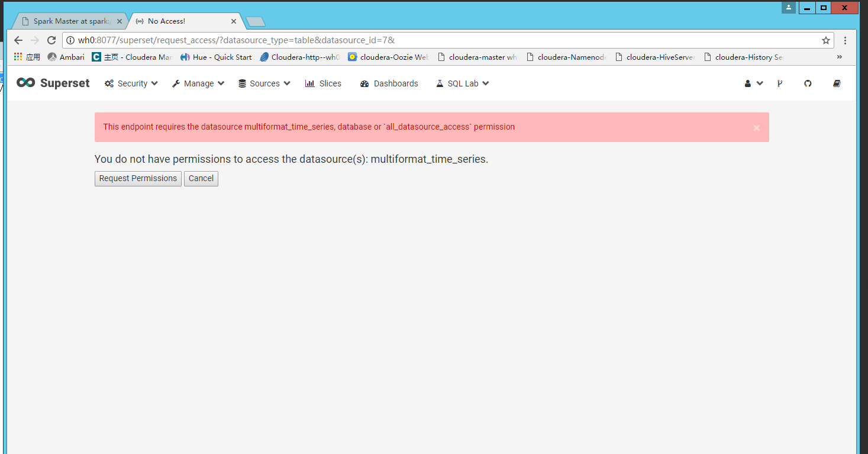Open the Cloudera-http bookmark
This screenshot has height=454, width=868.
(x=300, y=57)
